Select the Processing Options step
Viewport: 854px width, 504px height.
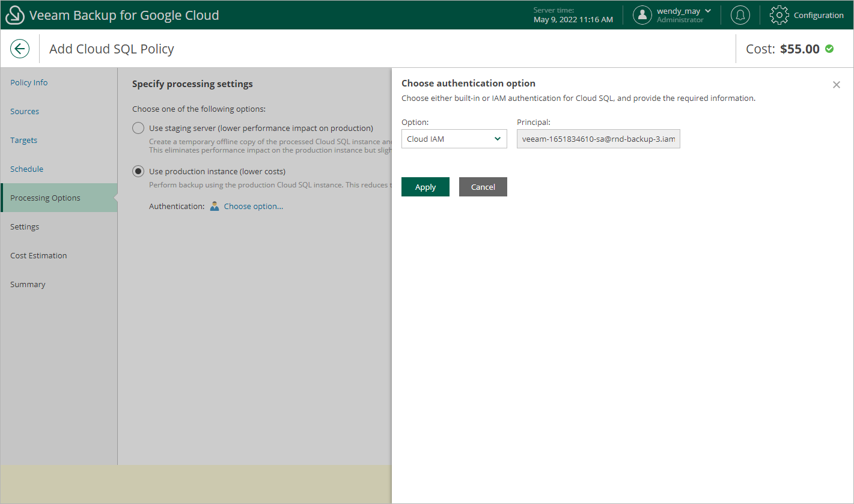tap(59, 198)
